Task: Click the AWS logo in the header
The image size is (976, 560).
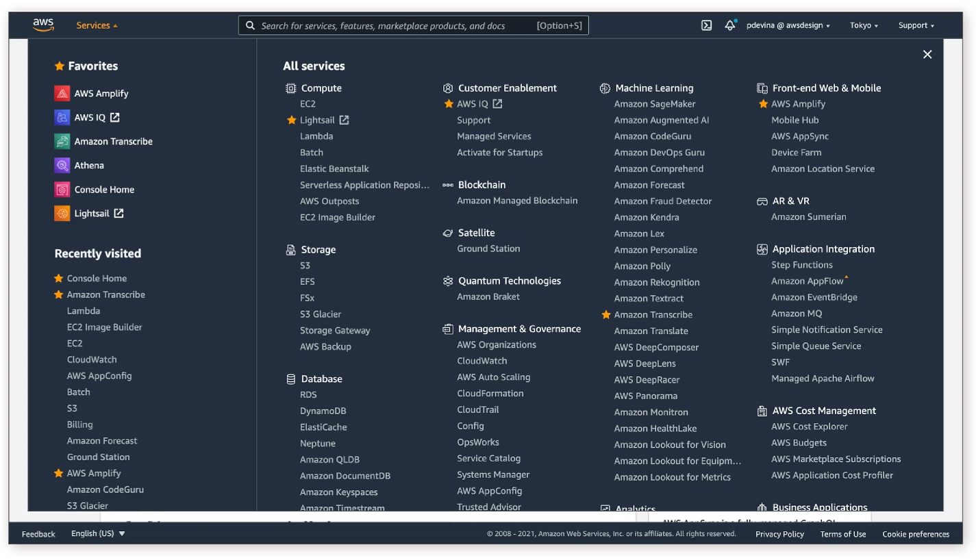Action: coord(43,25)
